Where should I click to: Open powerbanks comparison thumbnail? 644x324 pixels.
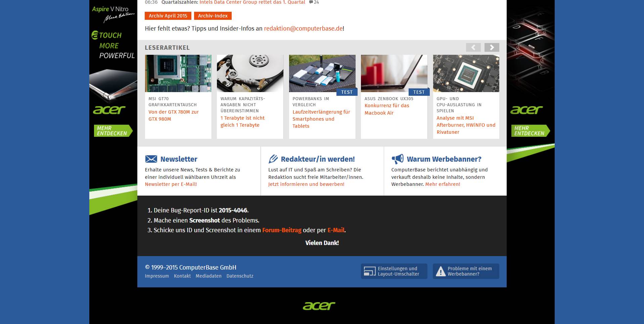click(x=322, y=73)
